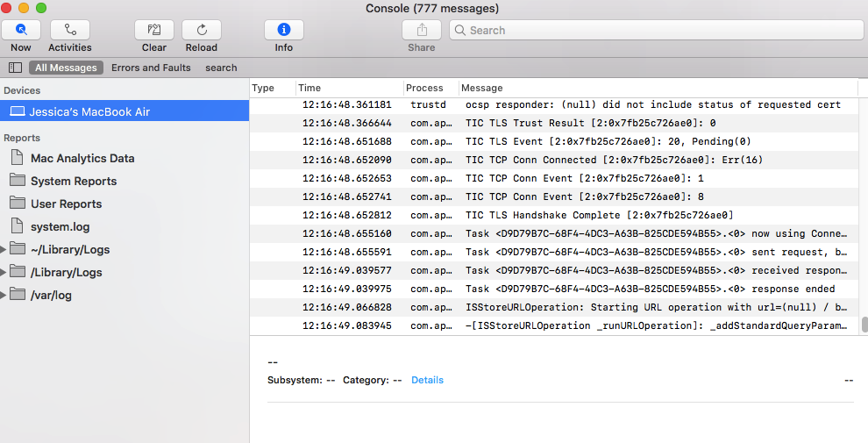The image size is (868, 443).
Task: Select the TIC TLS Trust Result row
Action: [x=553, y=123]
